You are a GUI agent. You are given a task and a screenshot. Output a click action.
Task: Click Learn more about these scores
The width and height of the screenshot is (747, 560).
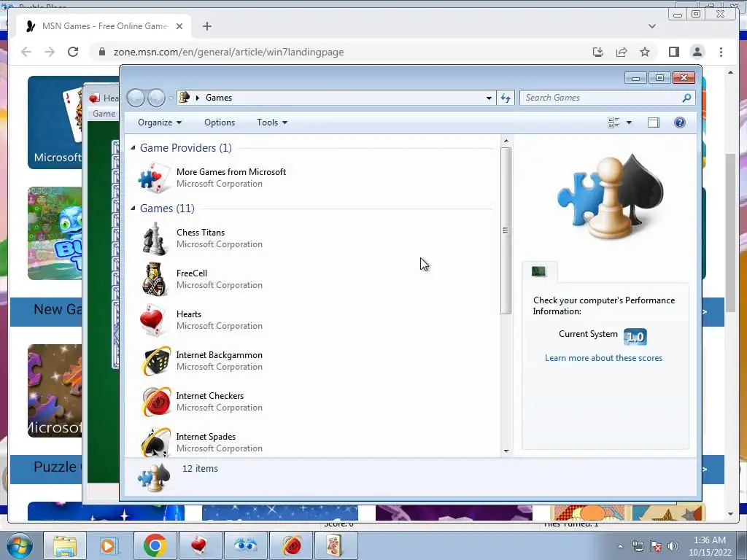603,358
